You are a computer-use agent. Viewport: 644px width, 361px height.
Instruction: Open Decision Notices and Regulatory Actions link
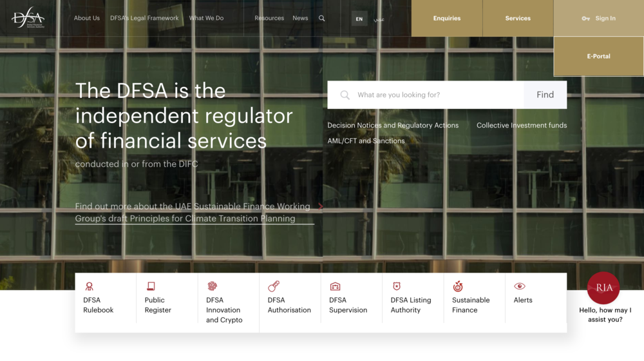click(x=393, y=126)
